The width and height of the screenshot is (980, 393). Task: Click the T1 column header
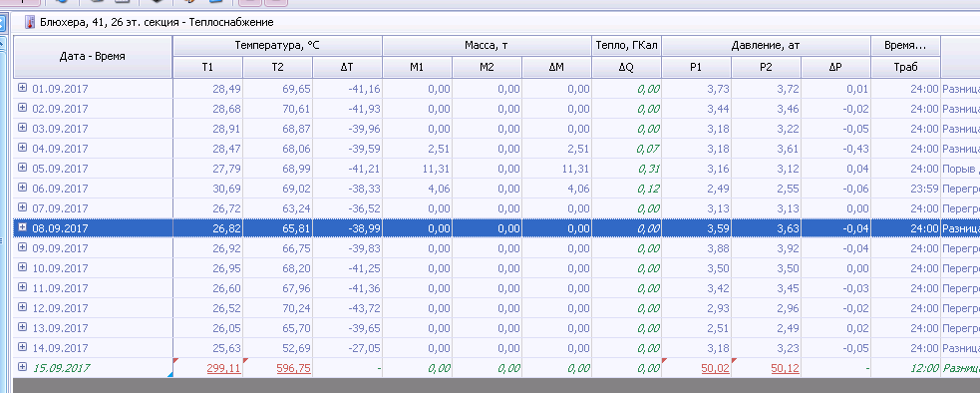point(207,68)
